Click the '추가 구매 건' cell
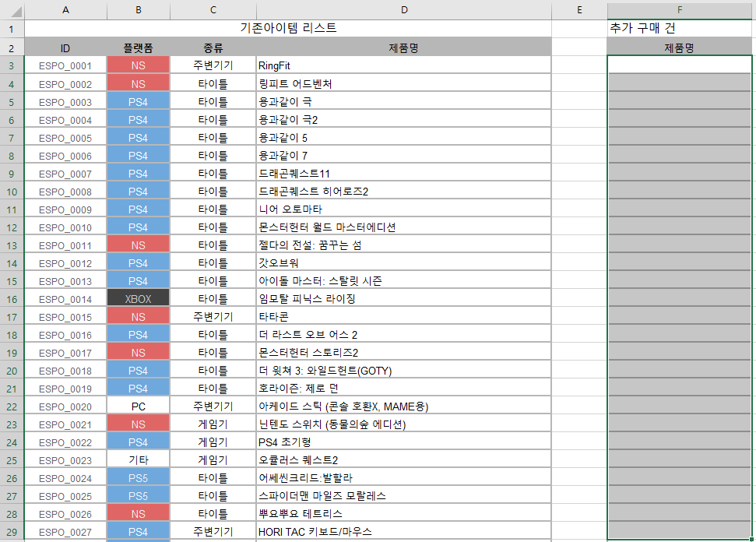Screen dimensions: 756x542 680,29
